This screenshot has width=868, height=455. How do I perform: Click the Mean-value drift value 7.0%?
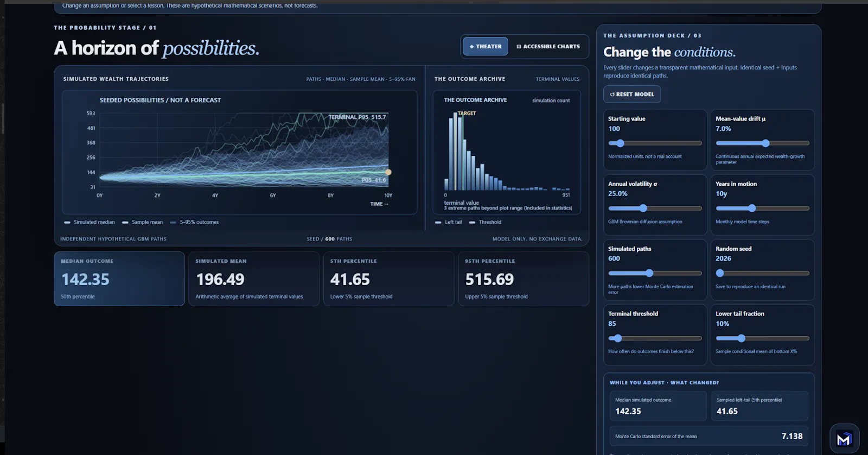[x=723, y=129]
